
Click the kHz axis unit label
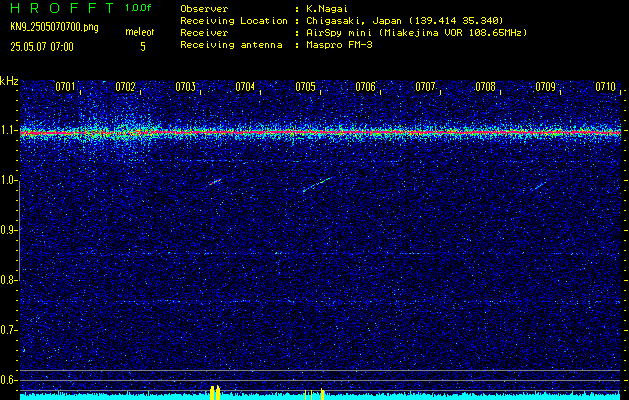tap(9, 81)
